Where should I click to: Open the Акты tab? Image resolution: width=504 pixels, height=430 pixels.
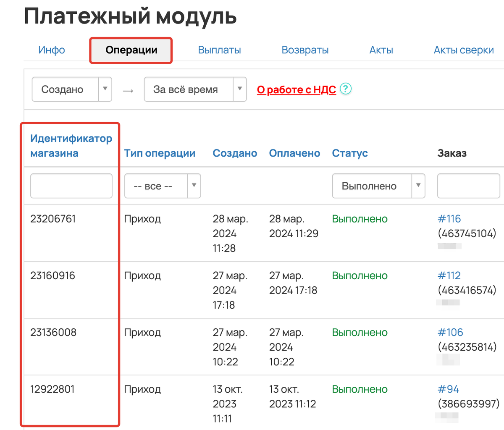[381, 50]
